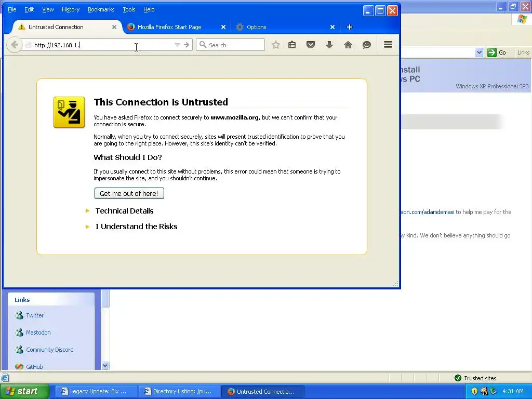This screenshot has width=532, height=399.
Task: Click the Firefox logo on Start Page tab
Action: pyautogui.click(x=130, y=27)
